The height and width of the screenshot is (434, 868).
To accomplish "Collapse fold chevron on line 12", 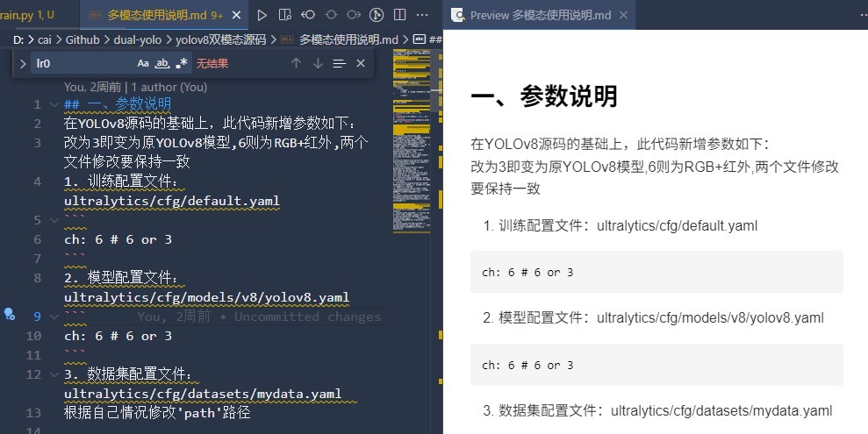I will (x=54, y=374).
